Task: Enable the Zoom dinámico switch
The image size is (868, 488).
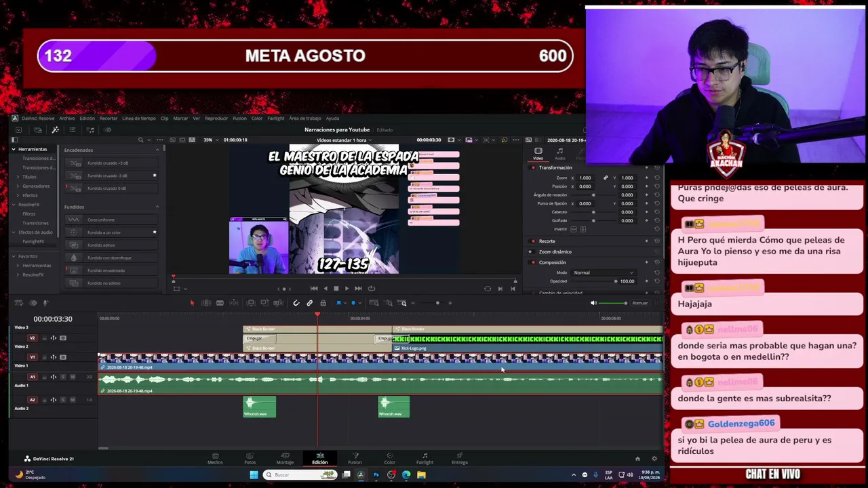Action: click(x=530, y=251)
